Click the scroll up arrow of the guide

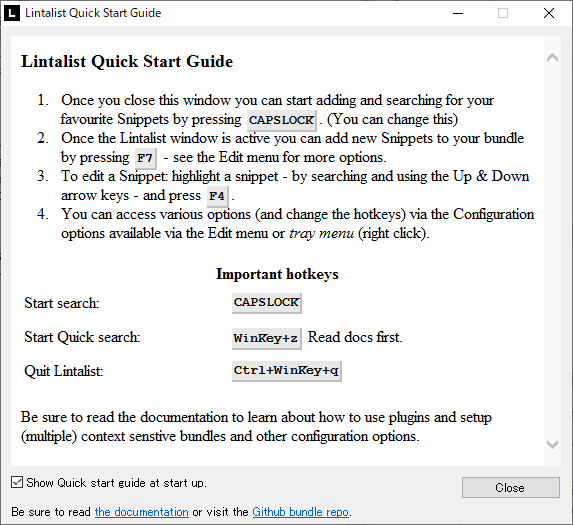552,57
